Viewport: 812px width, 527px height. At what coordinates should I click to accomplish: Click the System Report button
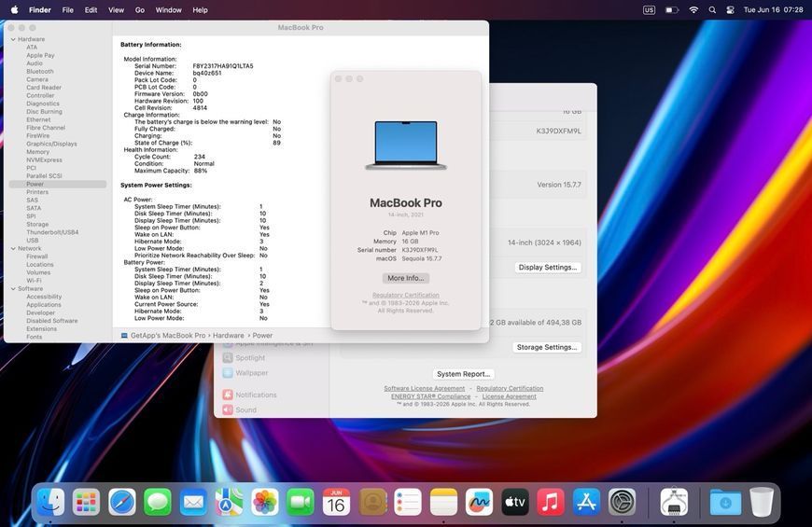(x=464, y=374)
